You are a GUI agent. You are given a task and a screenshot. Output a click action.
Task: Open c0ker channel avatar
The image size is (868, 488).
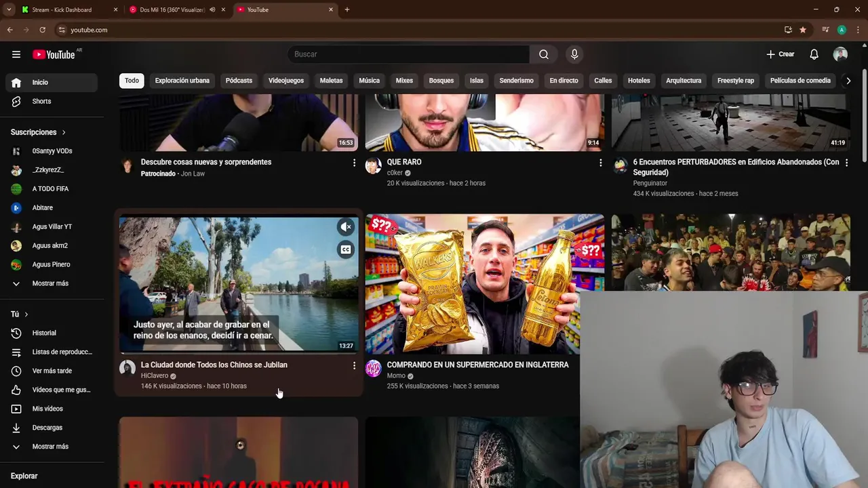374,165
